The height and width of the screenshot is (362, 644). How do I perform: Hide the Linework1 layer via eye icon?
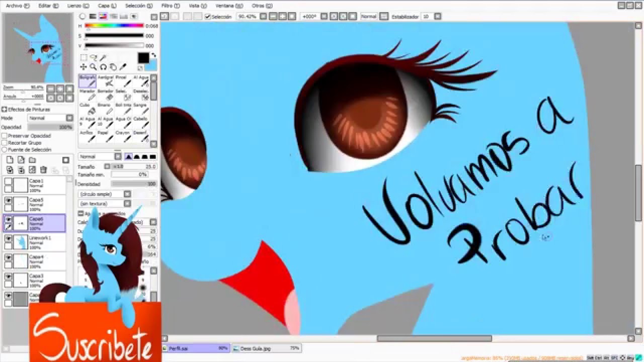[x=8, y=239]
